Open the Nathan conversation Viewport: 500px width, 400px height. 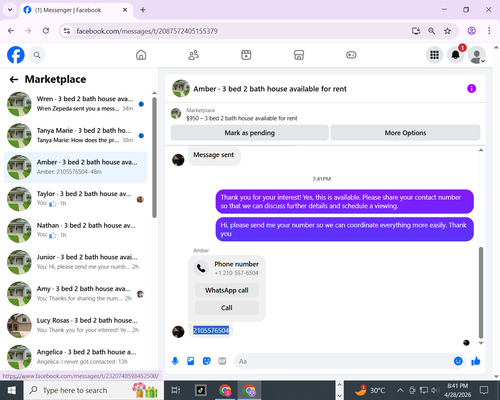pos(75,230)
